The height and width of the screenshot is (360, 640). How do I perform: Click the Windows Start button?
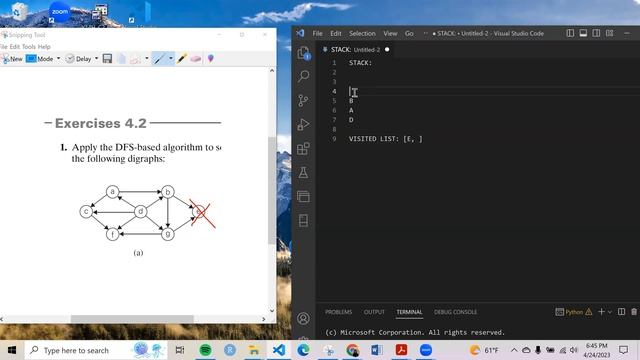(x=12, y=350)
